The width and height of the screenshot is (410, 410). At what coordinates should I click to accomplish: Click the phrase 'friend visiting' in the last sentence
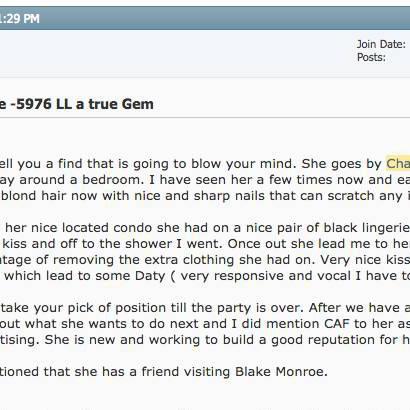coord(186,371)
